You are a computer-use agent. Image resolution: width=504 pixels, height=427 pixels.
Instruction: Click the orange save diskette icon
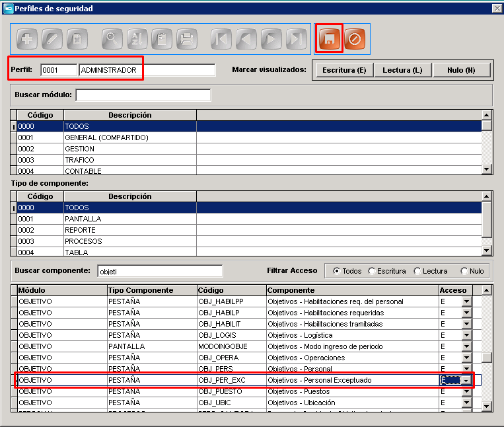coord(329,39)
